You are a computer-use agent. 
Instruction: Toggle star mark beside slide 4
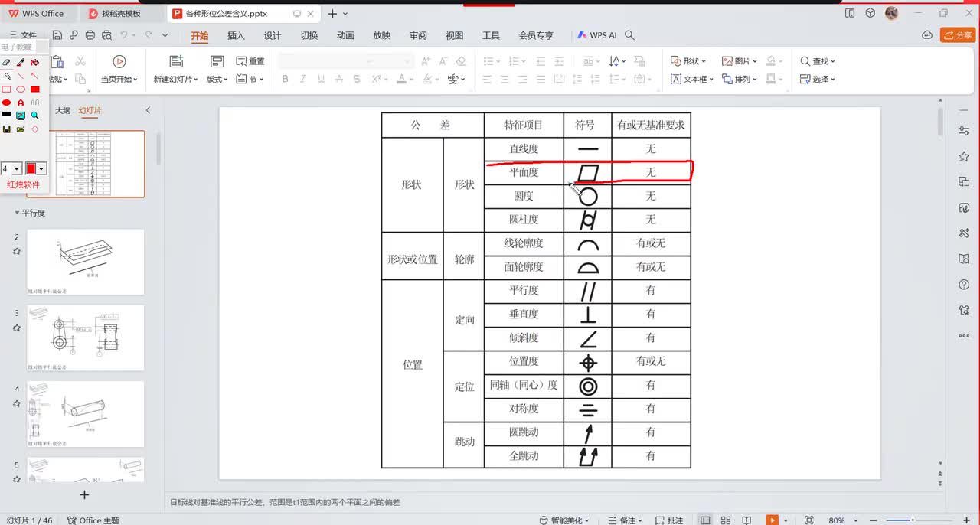point(17,403)
